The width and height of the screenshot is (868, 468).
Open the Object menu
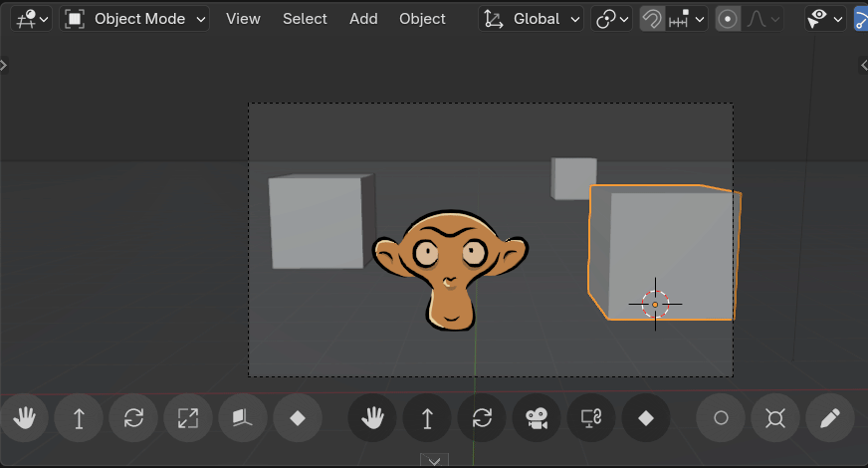(422, 19)
